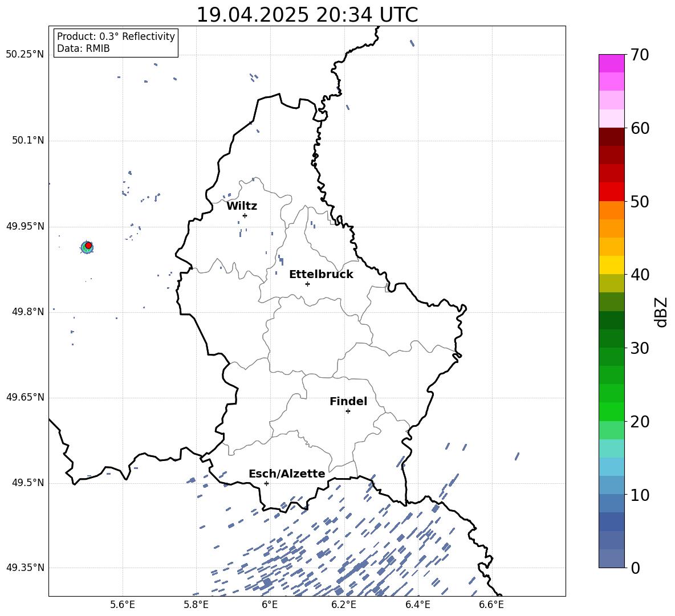Viewport: 675px width, 616px height.
Task: Click the '49.5°N' latitude tick label
Action: (28, 483)
